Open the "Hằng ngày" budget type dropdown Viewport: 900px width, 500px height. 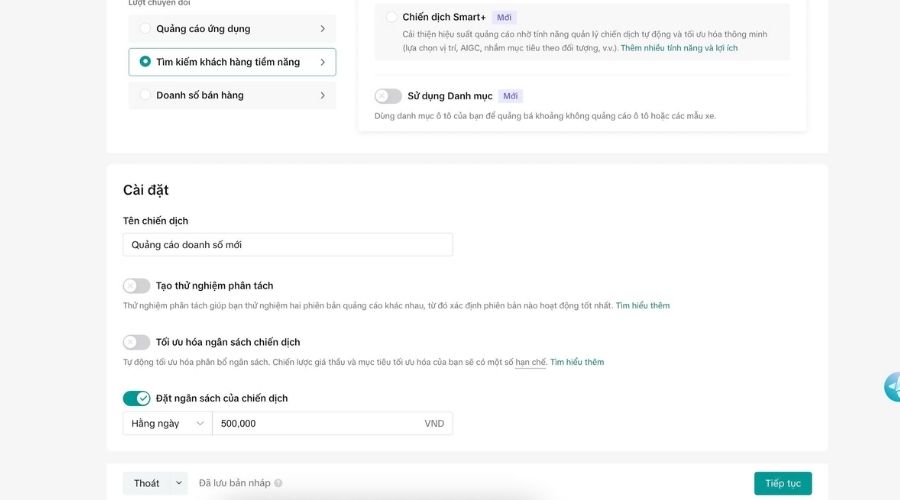pos(167,424)
